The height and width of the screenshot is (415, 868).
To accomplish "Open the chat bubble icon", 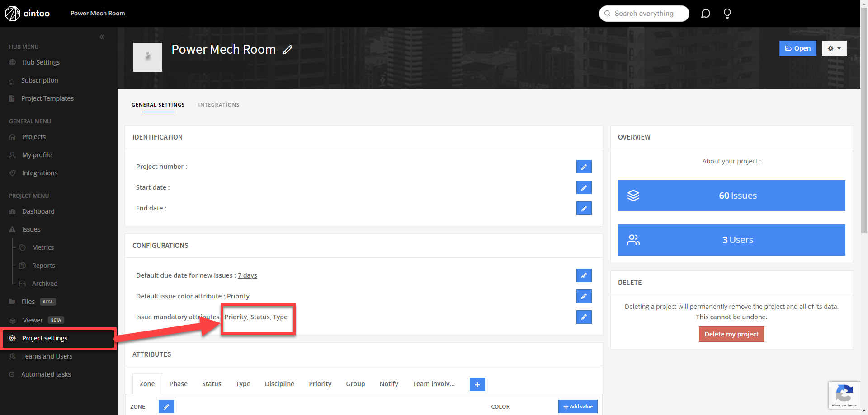I will click(705, 14).
